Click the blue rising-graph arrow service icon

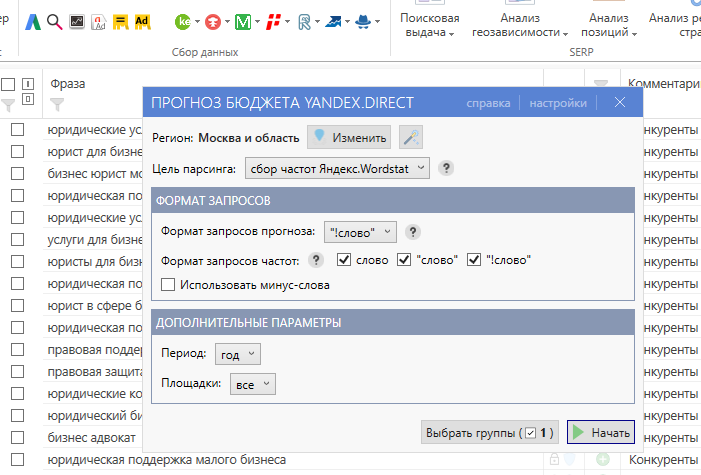334,21
